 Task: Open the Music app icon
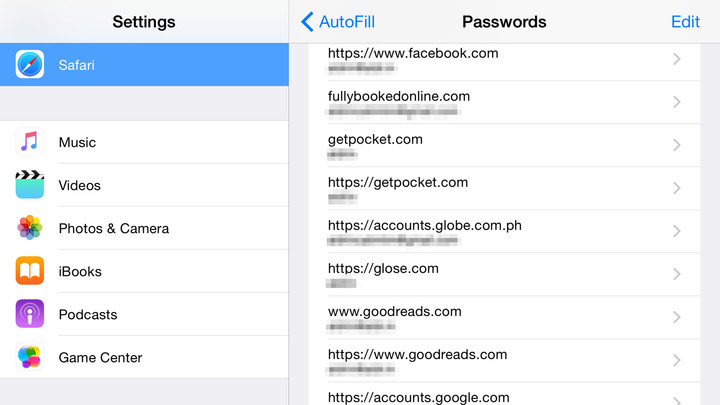pyautogui.click(x=30, y=141)
